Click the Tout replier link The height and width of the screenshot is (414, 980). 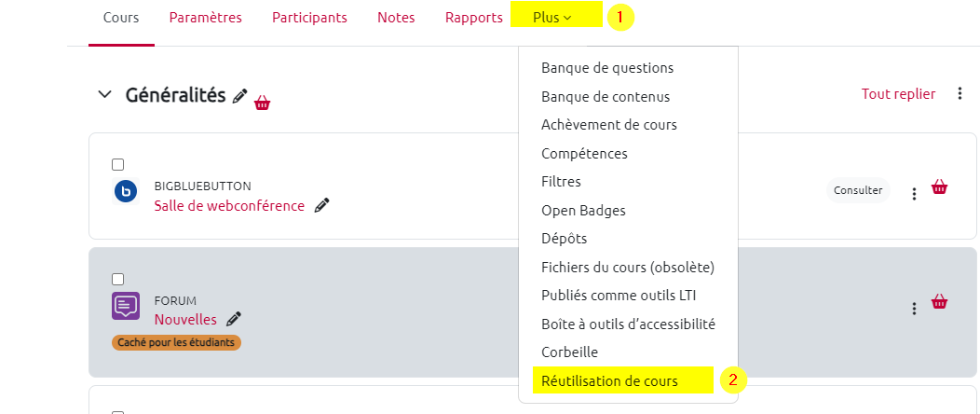(898, 93)
